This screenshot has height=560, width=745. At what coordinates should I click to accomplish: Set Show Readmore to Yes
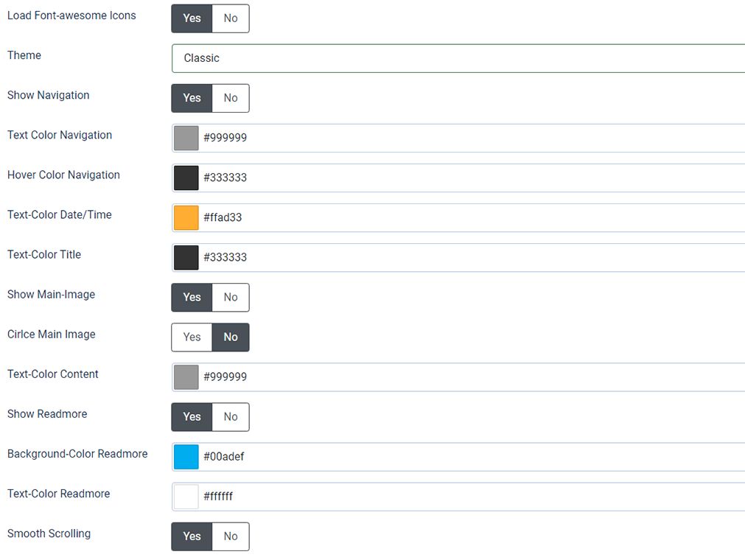[192, 417]
